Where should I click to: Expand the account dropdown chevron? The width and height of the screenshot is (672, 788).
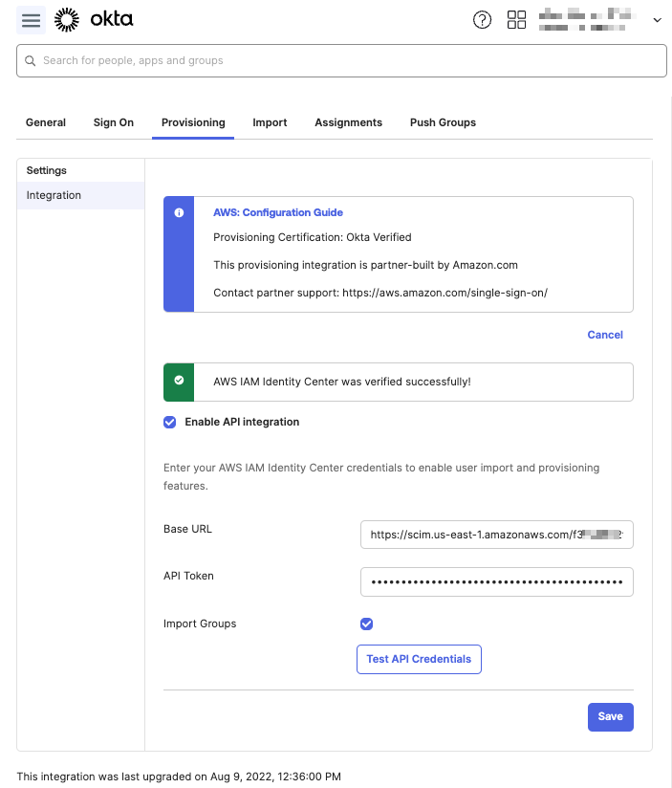point(658,19)
